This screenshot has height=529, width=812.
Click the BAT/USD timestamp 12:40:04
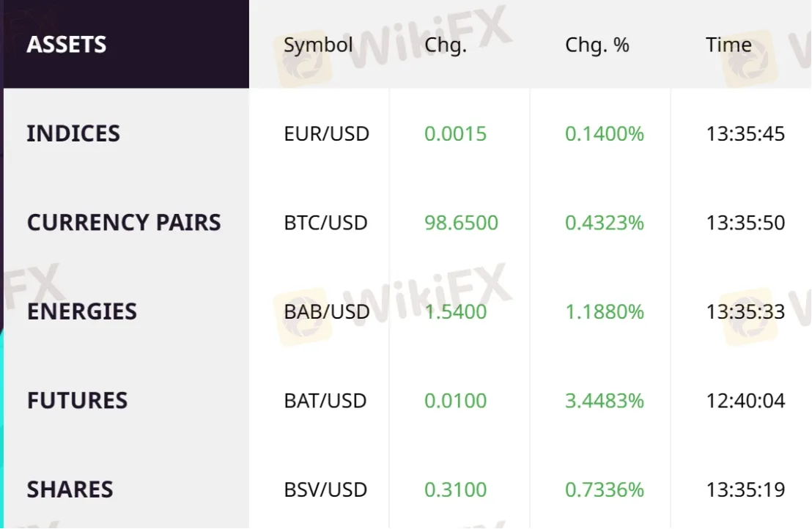click(x=745, y=401)
